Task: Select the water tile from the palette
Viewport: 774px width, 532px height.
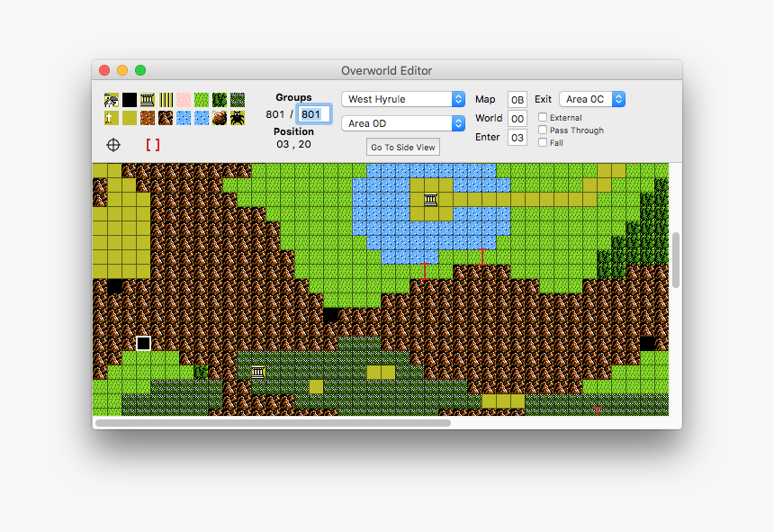Action: tap(183, 118)
